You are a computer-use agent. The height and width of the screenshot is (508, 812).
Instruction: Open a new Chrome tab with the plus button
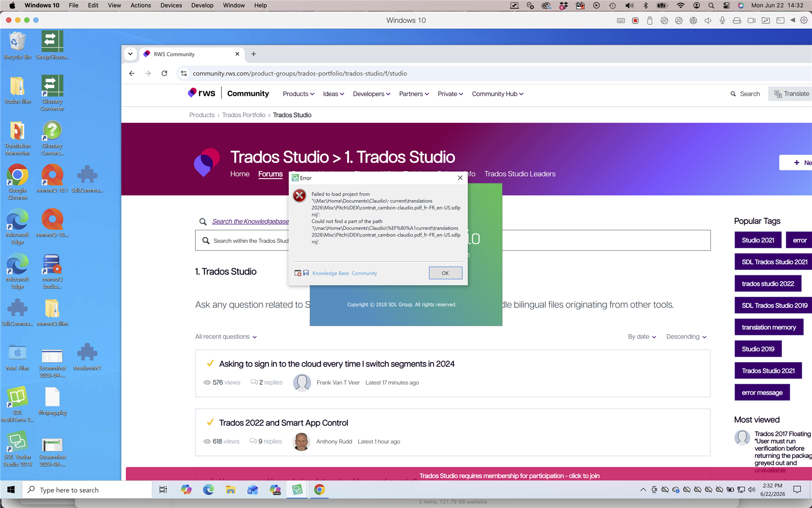point(254,54)
